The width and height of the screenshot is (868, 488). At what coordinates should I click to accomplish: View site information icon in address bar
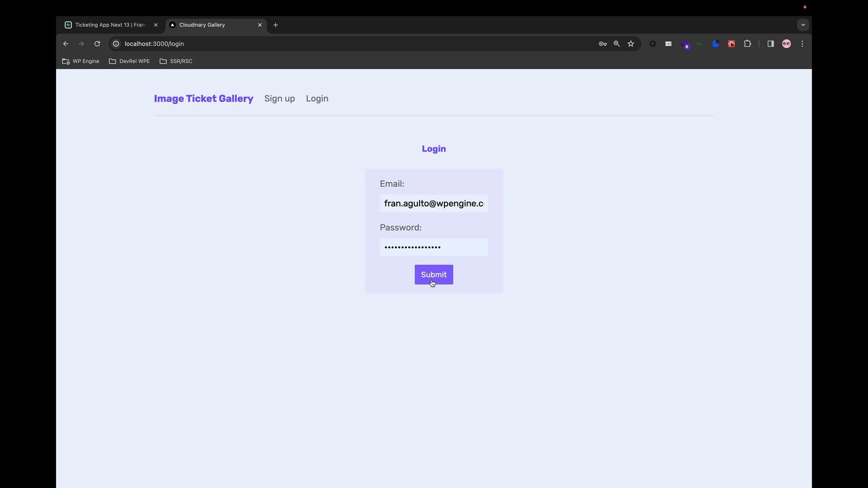116,44
